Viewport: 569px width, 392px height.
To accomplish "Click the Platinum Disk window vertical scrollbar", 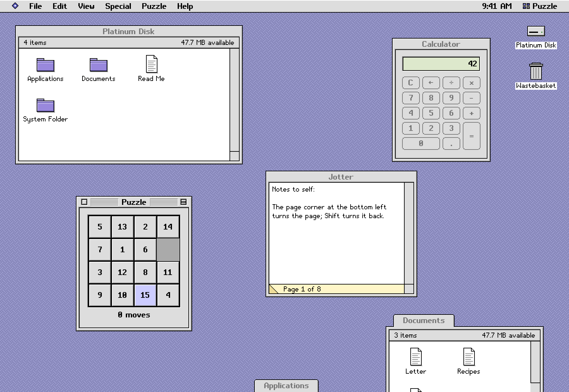I will coord(234,100).
